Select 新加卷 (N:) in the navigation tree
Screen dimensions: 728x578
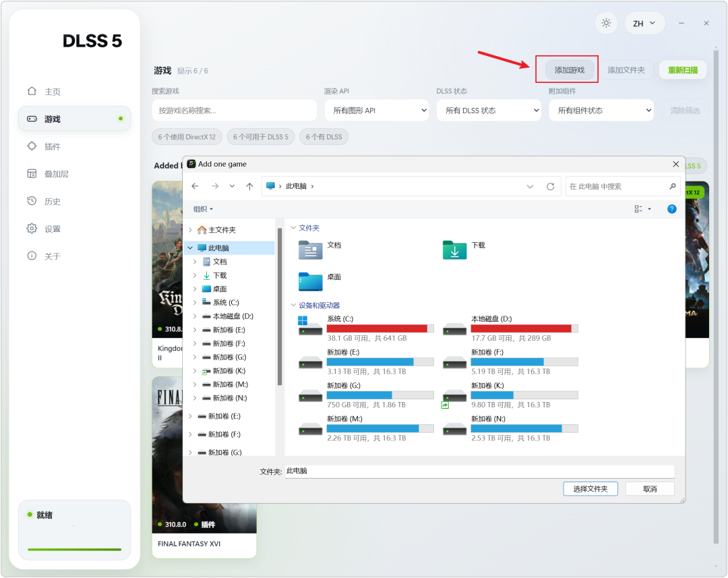tap(230, 398)
